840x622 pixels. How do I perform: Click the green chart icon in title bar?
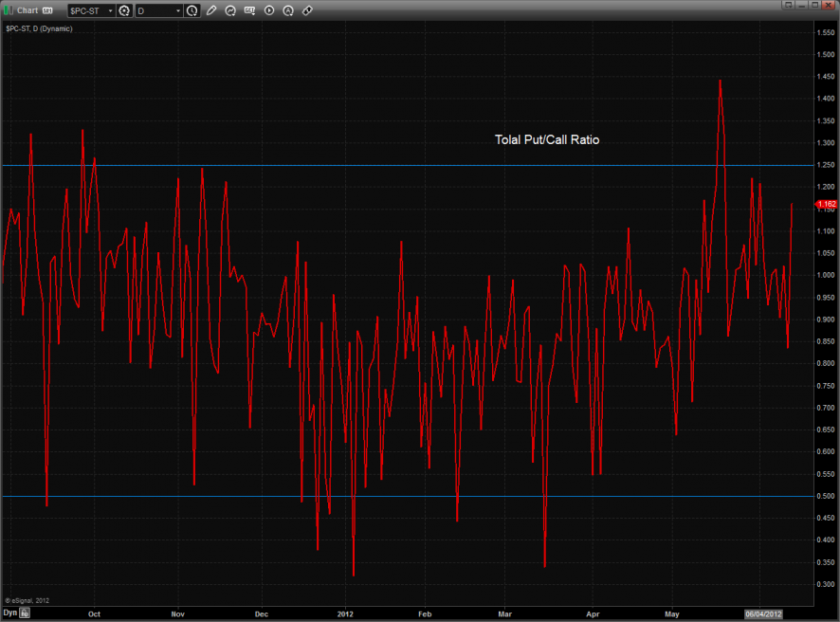(x=9, y=10)
